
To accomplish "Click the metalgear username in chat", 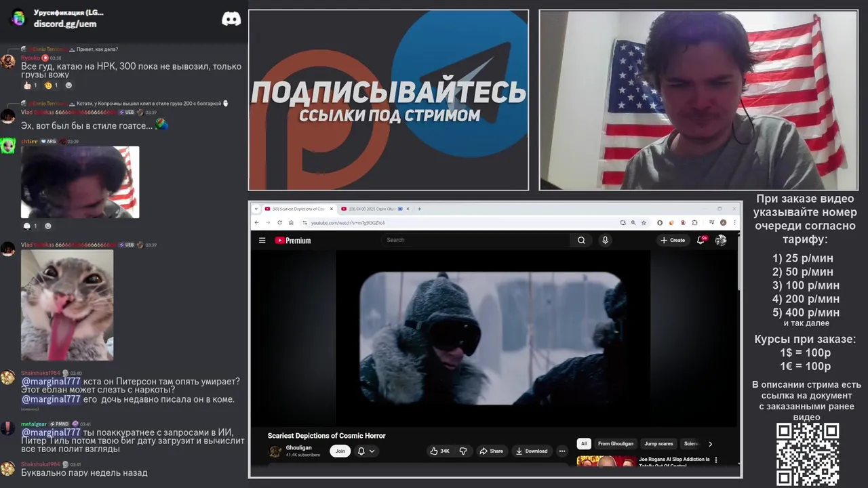I will (34, 424).
